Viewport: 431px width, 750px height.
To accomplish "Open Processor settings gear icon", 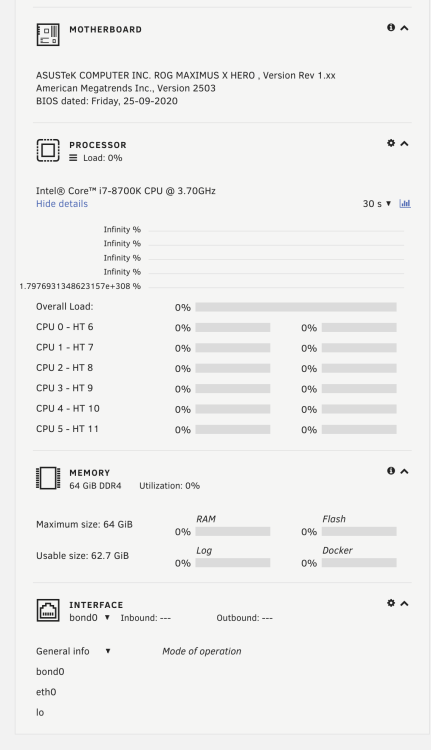I will pyautogui.click(x=391, y=143).
